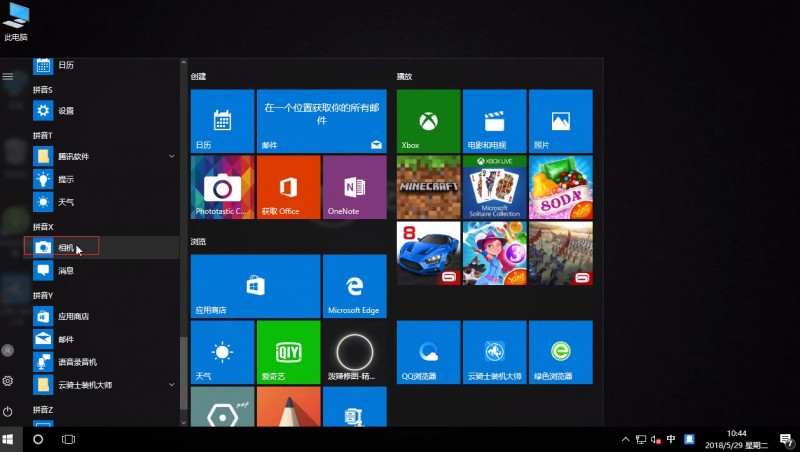Viewport: 800px width, 452px height.
Task: Open the 云骑士装机大师 tile
Action: pos(494,352)
